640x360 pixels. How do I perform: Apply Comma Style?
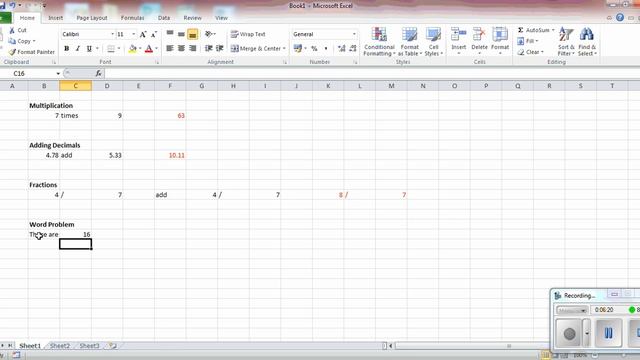[326, 49]
